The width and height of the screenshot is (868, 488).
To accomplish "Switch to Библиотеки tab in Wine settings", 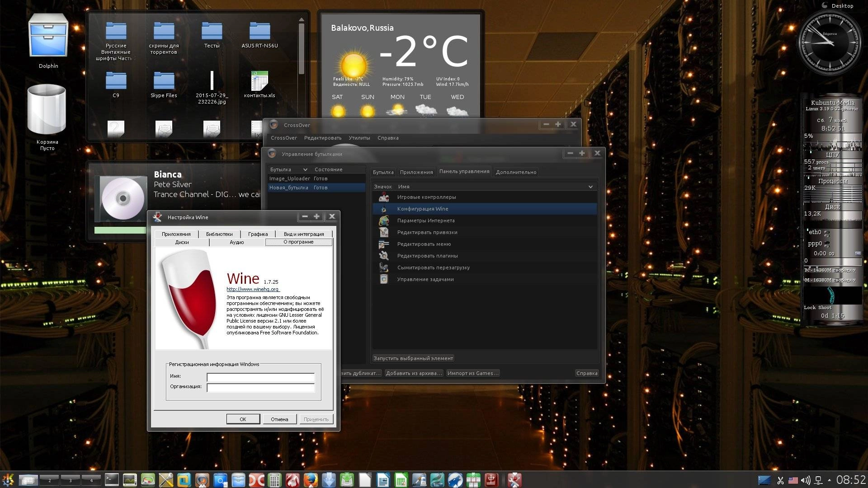I will coord(219,234).
